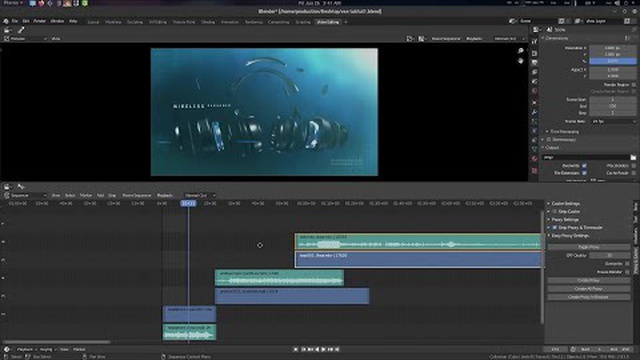Open the Particles properties tab

pyautogui.click(x=534, y=122)
